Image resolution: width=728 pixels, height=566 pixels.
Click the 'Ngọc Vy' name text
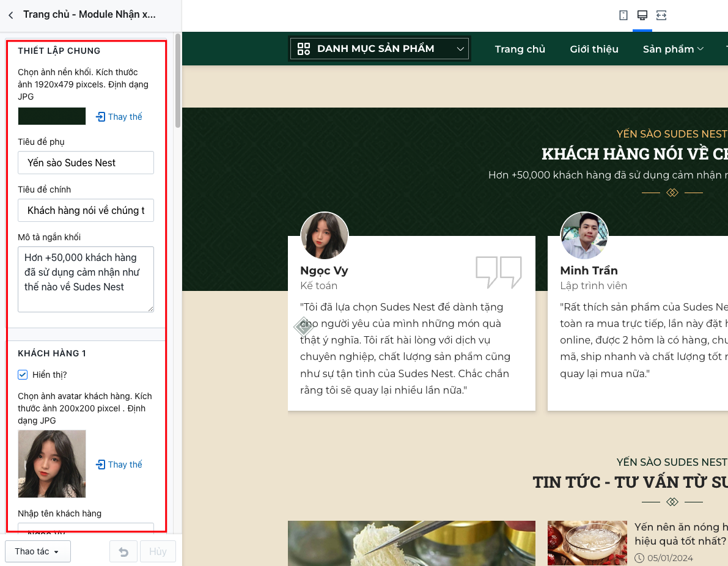(324, 271)
